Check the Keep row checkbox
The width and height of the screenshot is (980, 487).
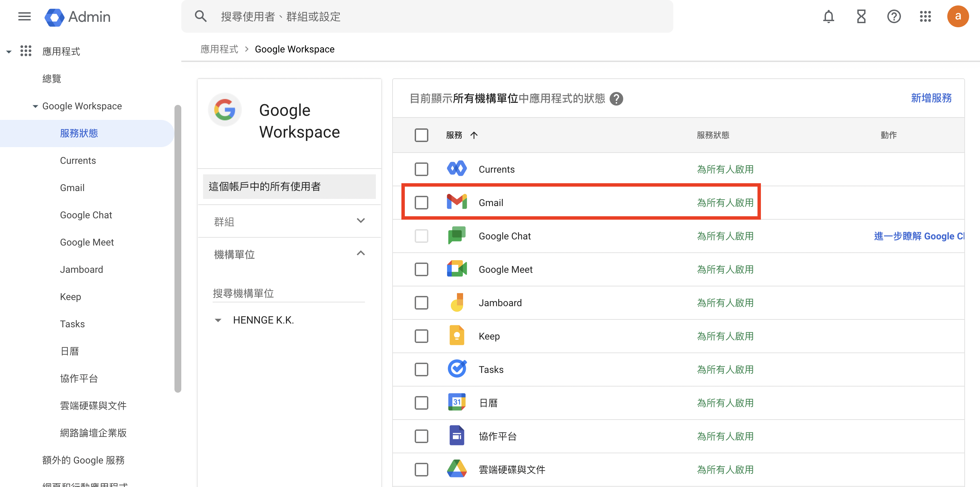click(x=421, y=336)
